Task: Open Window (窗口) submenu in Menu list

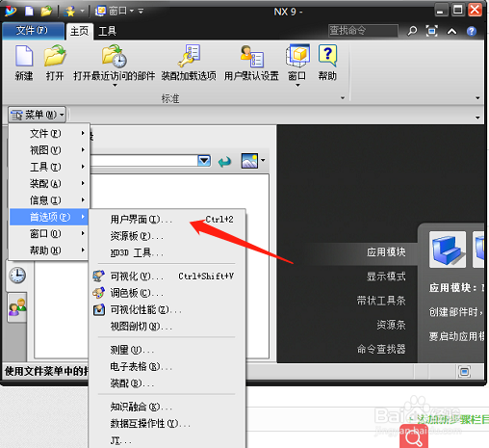Action: 49,233
